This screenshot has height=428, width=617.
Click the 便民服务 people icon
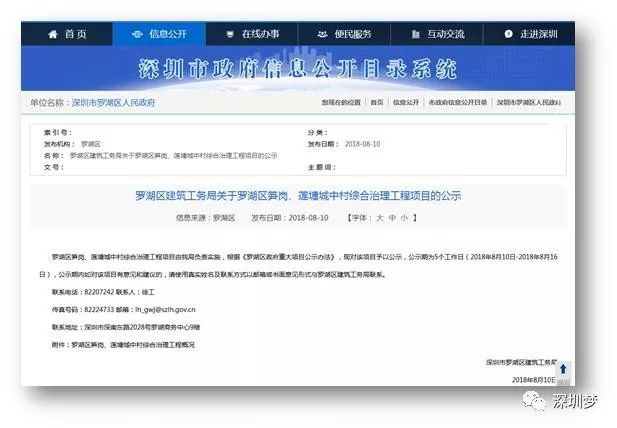point(324,34)
